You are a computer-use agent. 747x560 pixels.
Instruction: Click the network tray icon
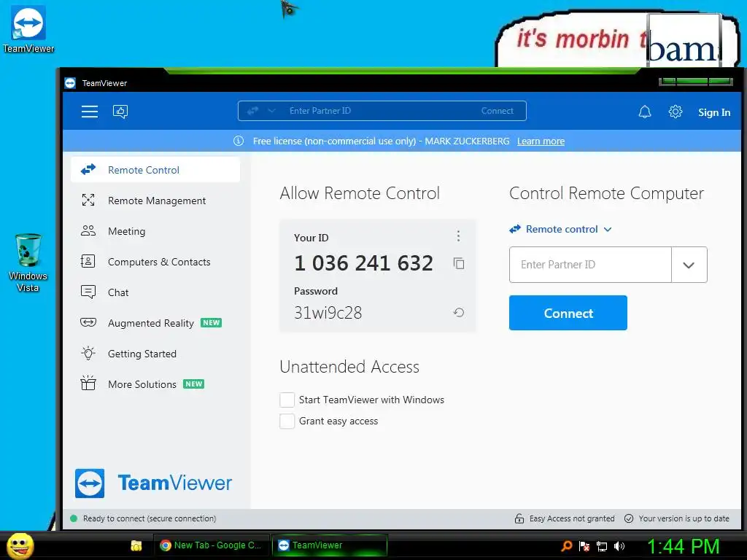[x=602, y=546]
